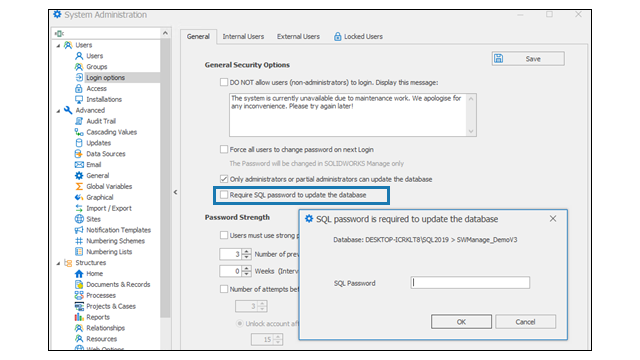Open the Reports chart icon
The height and width of the screenshot is (360, 640).
tap(79, 317)
